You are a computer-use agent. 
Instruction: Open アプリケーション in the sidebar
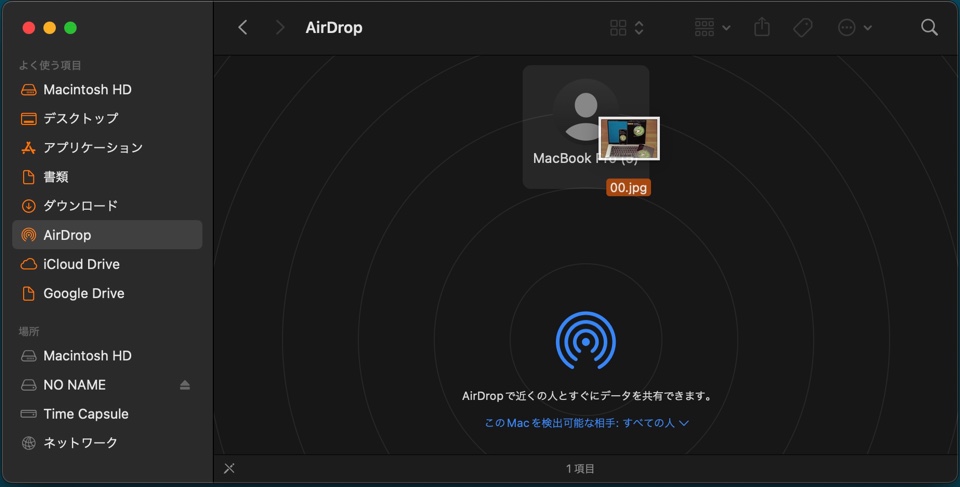(x=107, y=148)
